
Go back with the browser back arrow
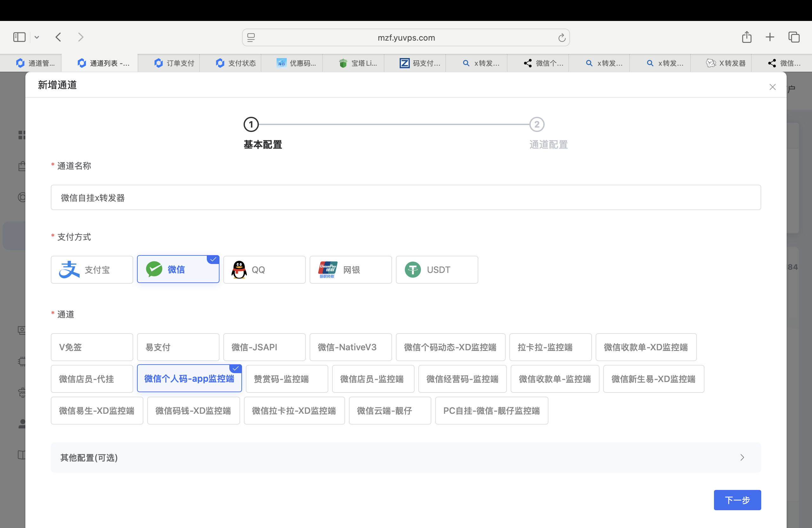pos(58,37)
